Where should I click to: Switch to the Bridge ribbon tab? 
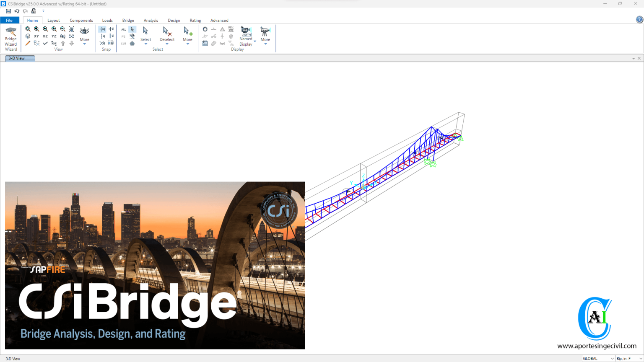[128, 20]
